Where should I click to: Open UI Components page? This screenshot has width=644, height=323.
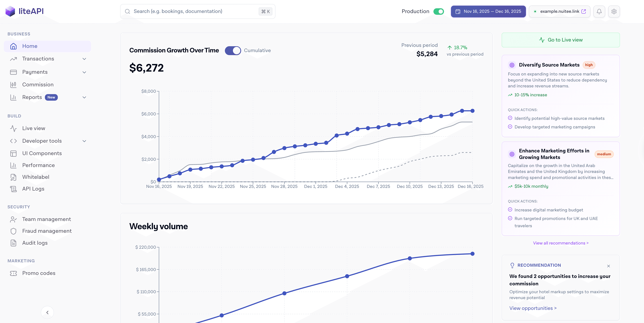42,153
